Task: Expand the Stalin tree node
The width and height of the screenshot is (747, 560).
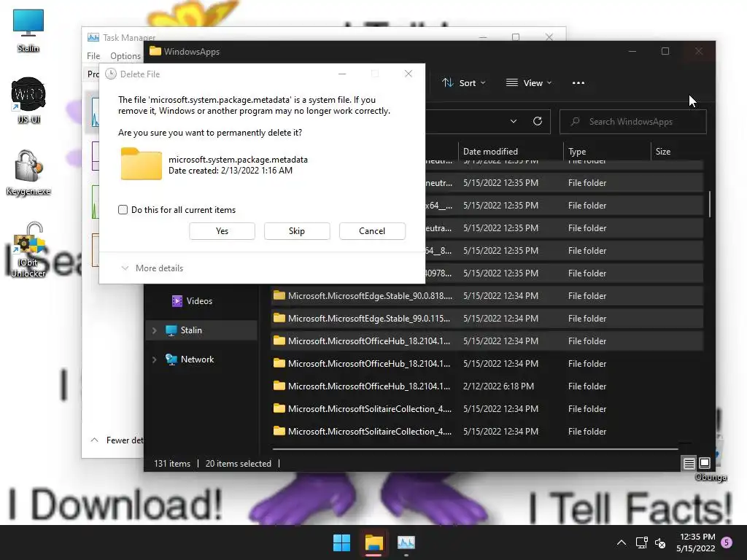Action: point(155,330)
